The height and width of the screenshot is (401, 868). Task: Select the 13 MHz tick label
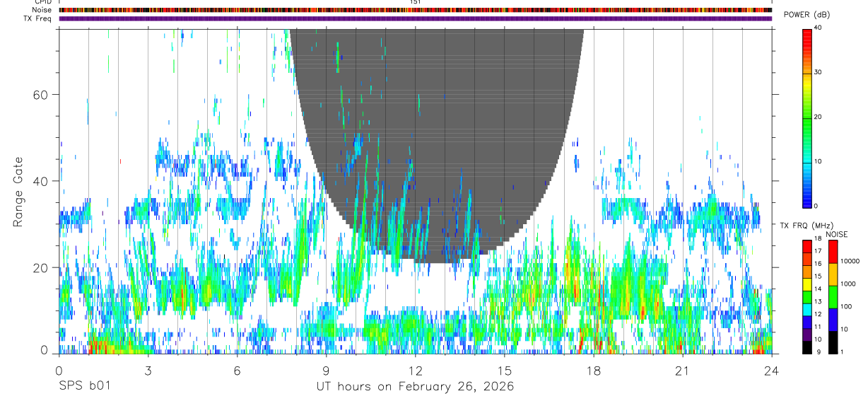[818, 302]
